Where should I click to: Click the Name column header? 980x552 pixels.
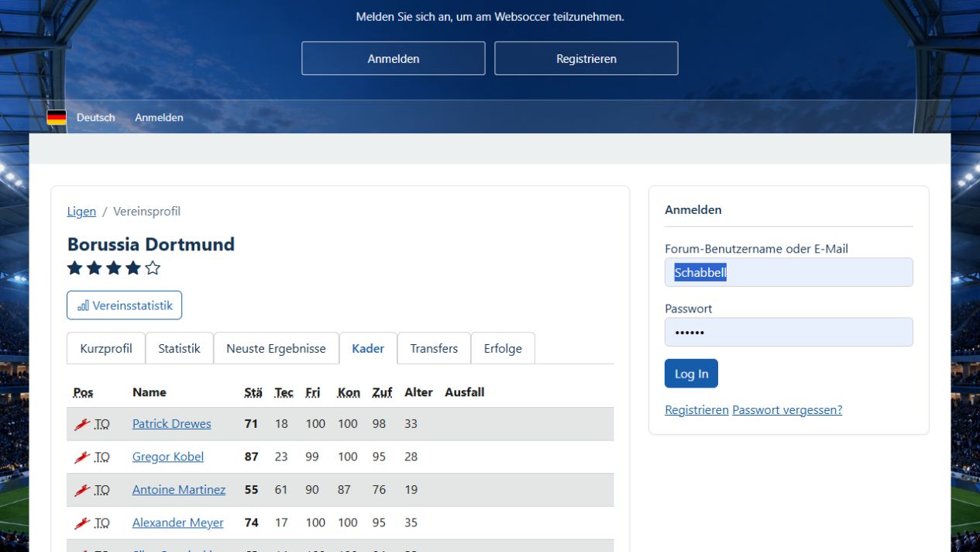click(150, 392)
